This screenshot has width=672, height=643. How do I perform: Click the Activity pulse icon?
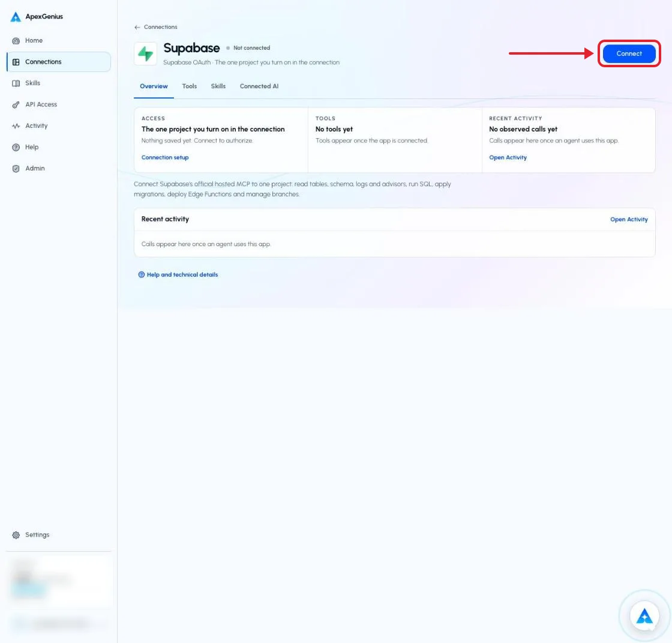[16, 125]
